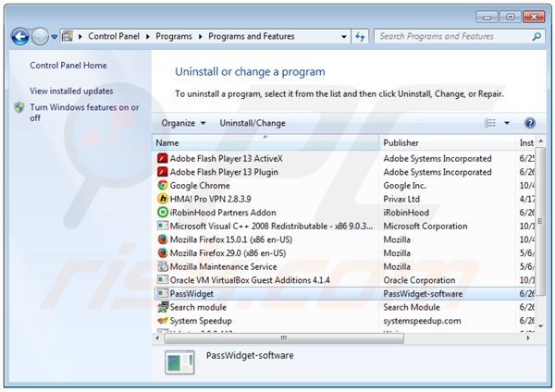This screenshot has width=555, height=392.
Task: Open the view options dropdown arrow
Action: point(507,123)
